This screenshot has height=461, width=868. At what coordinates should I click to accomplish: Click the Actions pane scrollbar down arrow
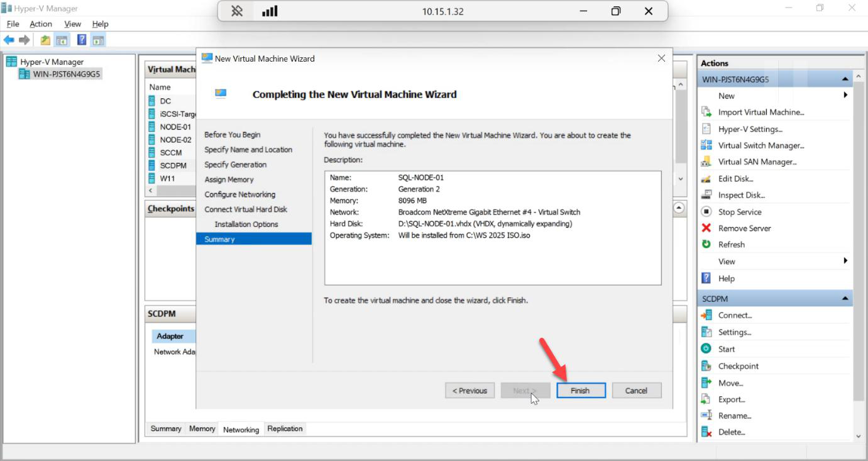click(859, 436)
